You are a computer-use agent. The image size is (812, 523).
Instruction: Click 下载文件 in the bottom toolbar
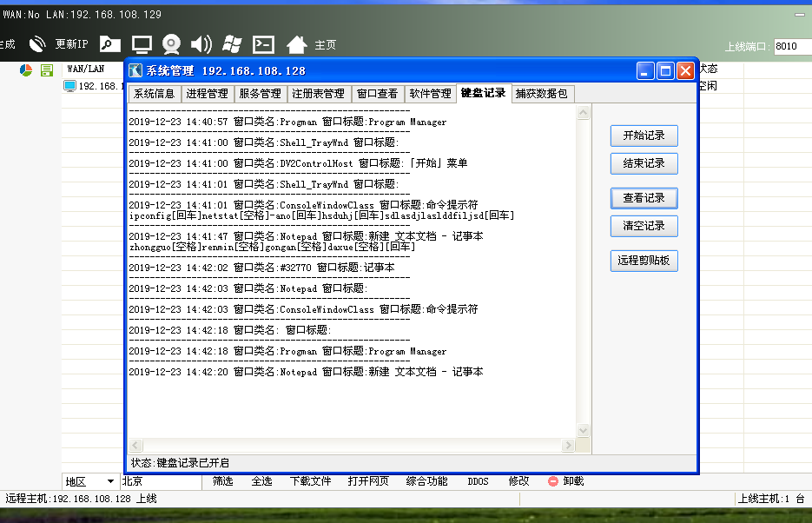pyautogui.click(x=310, y=481)
